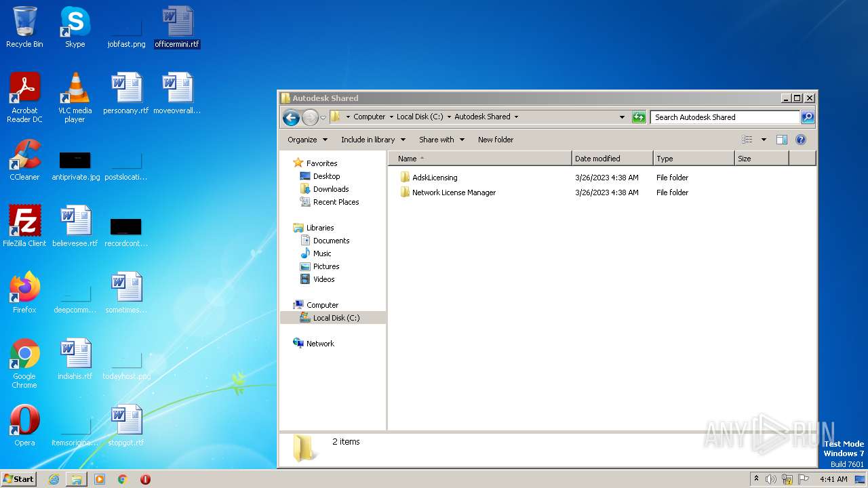Open the Chrome taskbar icon

pos(123,479)
